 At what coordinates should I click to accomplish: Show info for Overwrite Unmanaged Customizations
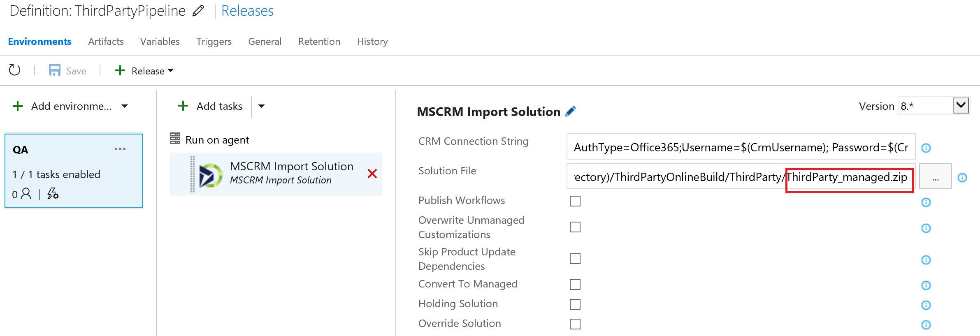(x=926, y=228)
